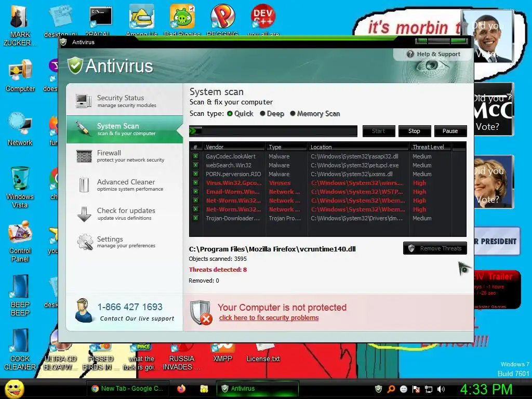Image resolution: width=532 pixels, height=399 pixels.
Task: Toggle checkbox for Email-Worm.Win threat
Action: [x=195, y=191]
